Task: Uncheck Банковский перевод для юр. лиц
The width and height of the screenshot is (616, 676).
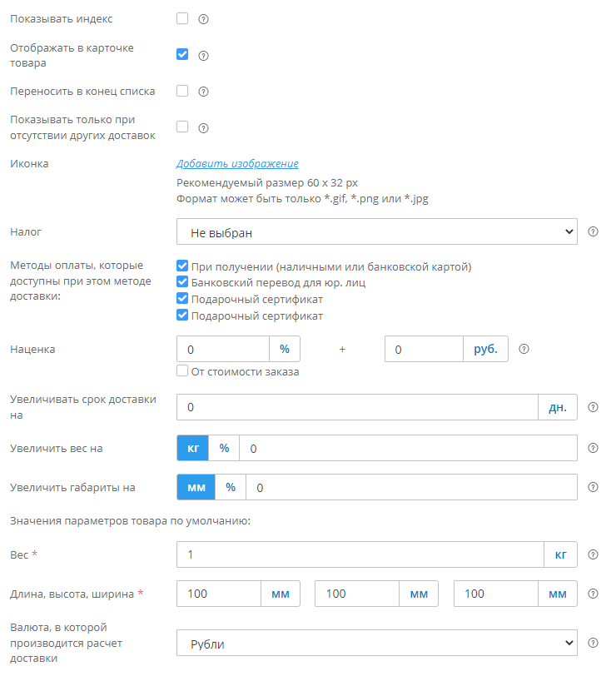Action: tap(183, 283)
